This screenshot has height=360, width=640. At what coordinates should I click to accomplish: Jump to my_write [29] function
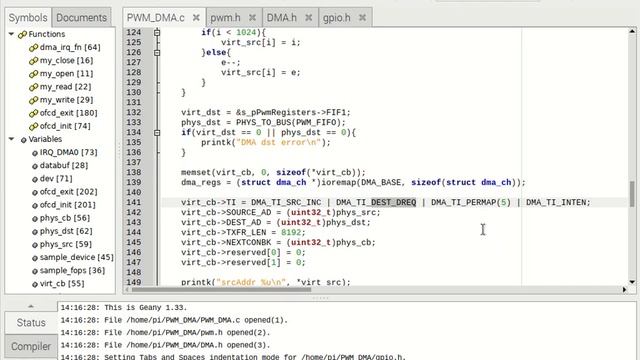click(x=66, y=100)
